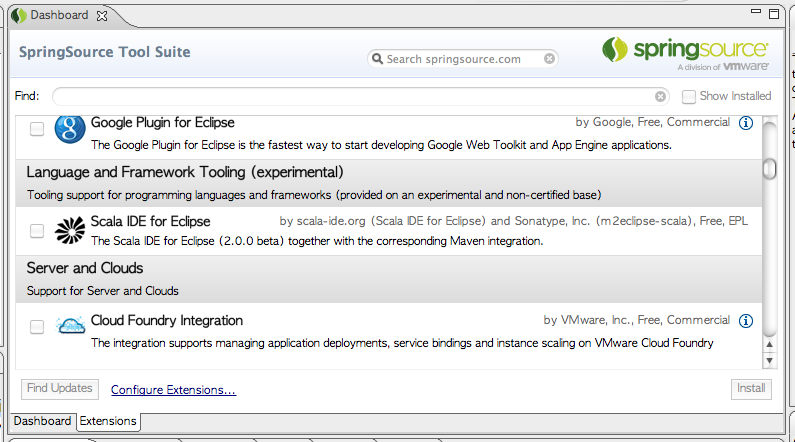Open info for Google Plugin for Eclipse
The width and height of the screenshot is (795, 442).
745,123
